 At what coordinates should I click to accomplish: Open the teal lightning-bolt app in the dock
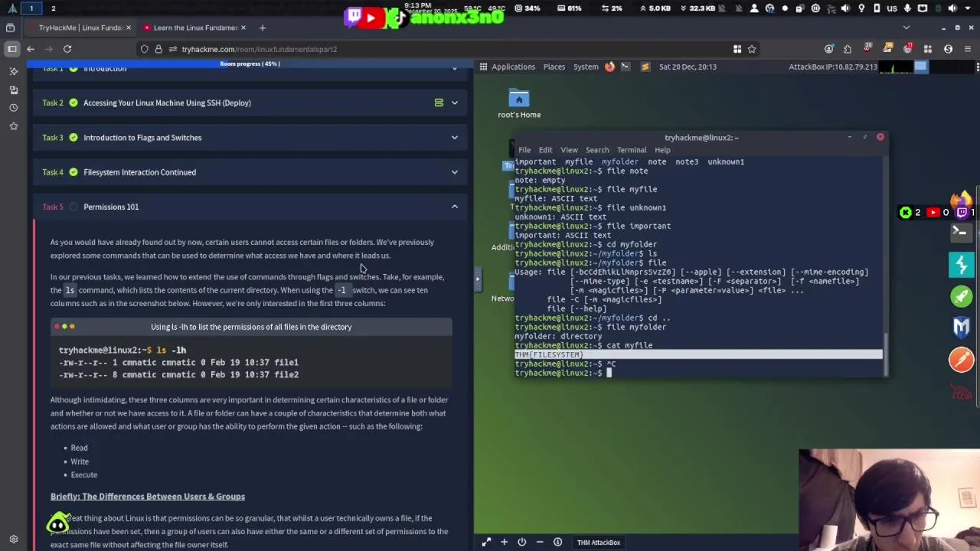tap(962, 264)
